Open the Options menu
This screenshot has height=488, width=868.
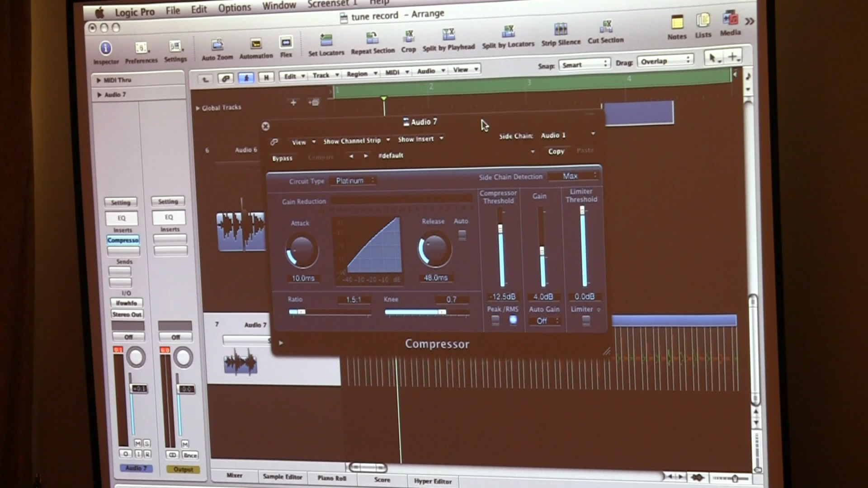pos(234,8)
